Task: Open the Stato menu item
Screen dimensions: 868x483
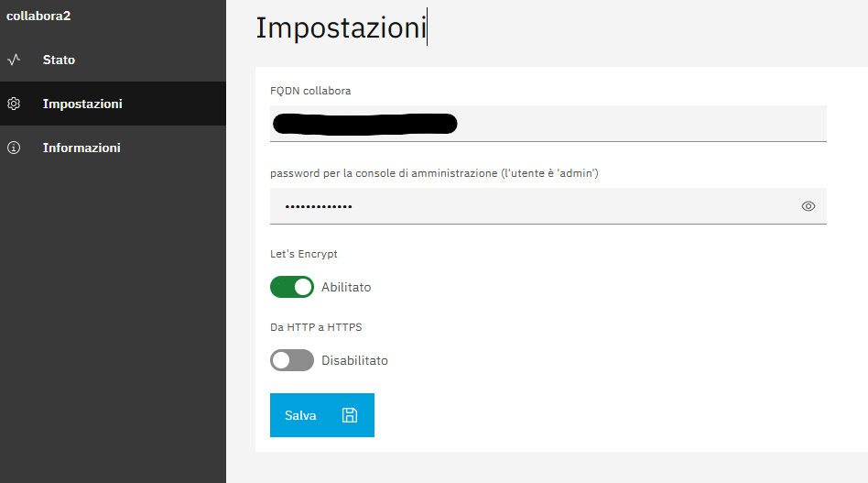Action: pyautogui.click(x=59, y=60)
